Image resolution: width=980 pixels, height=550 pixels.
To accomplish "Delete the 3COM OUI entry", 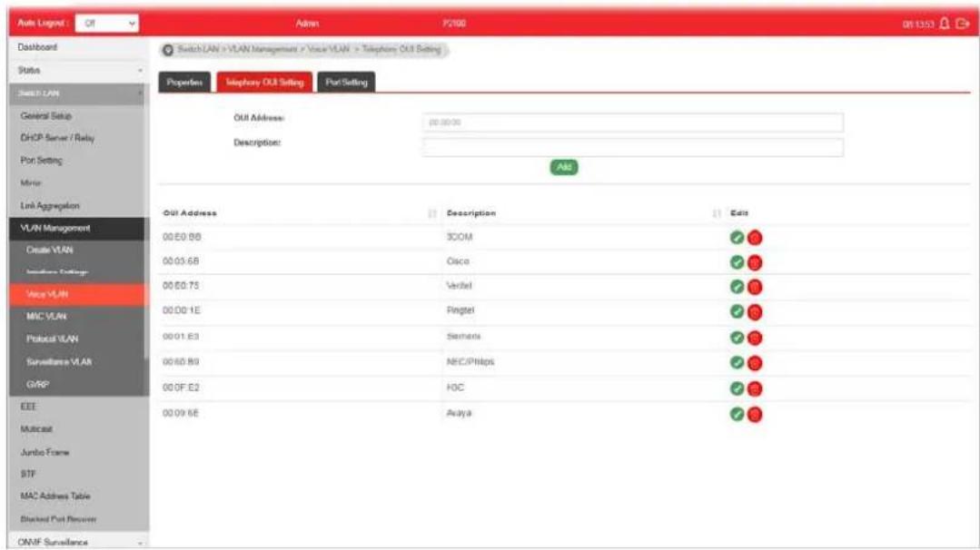I will click(x=755, y=238).
